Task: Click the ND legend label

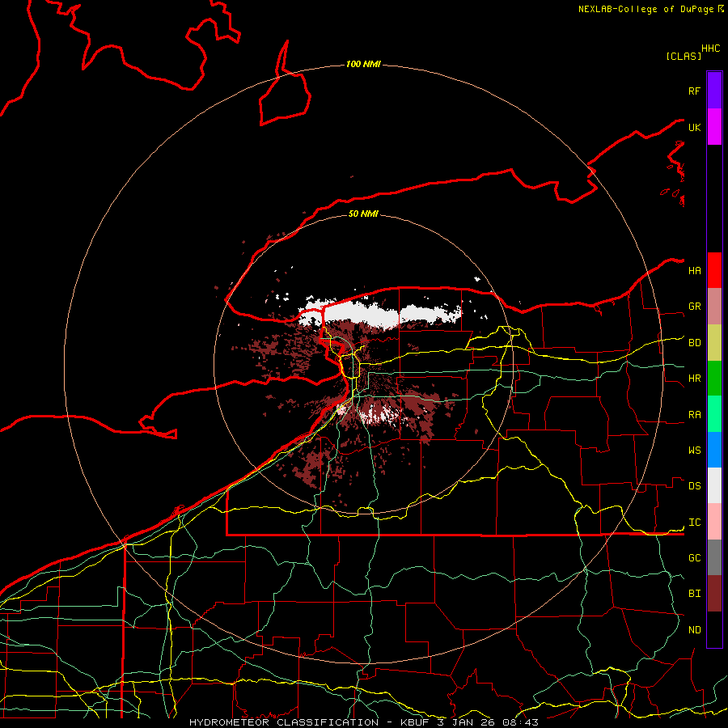Action: (694, 630)
